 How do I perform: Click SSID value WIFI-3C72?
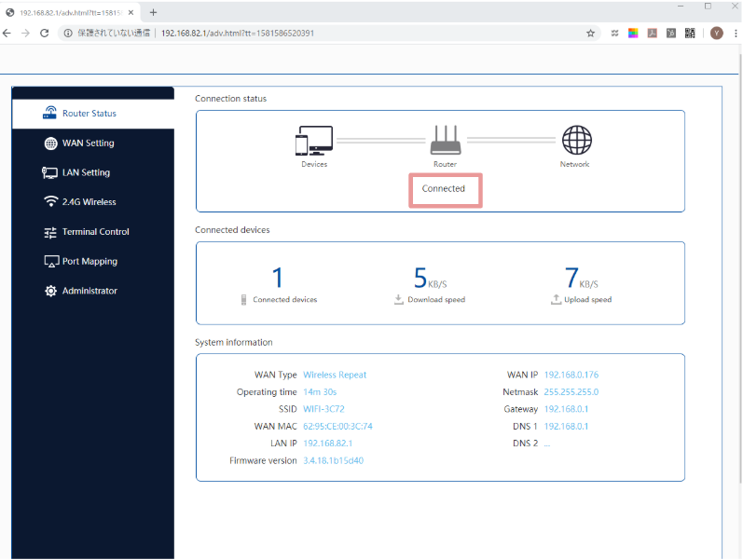[x=323, y=409]
